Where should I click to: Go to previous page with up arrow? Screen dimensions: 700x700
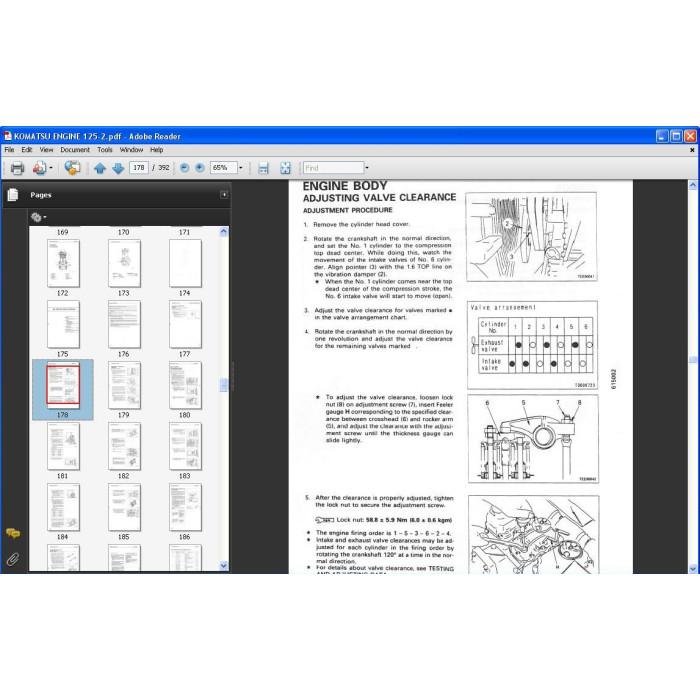click(100, 168)
